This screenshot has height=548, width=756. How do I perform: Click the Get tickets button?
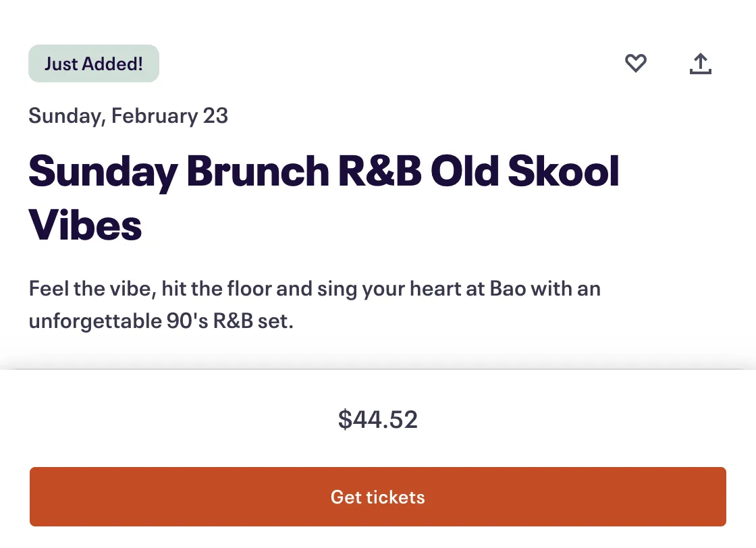[377, 497]
